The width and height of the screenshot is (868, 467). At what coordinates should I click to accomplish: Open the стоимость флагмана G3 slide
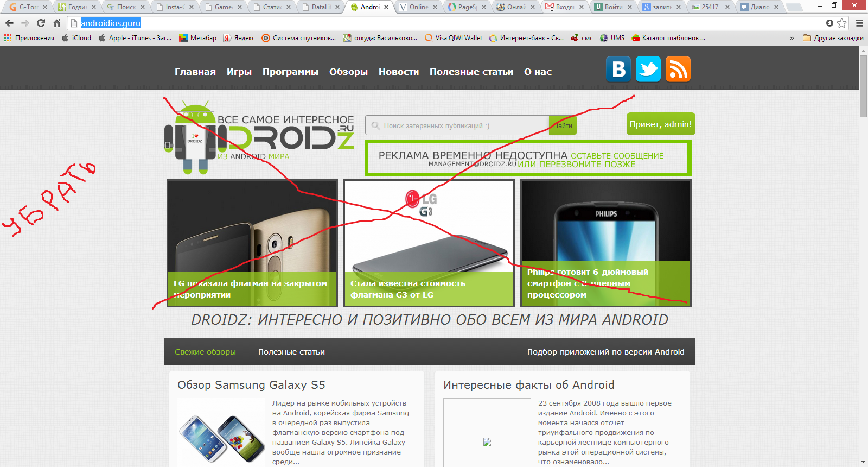click(x=429, y=243)
